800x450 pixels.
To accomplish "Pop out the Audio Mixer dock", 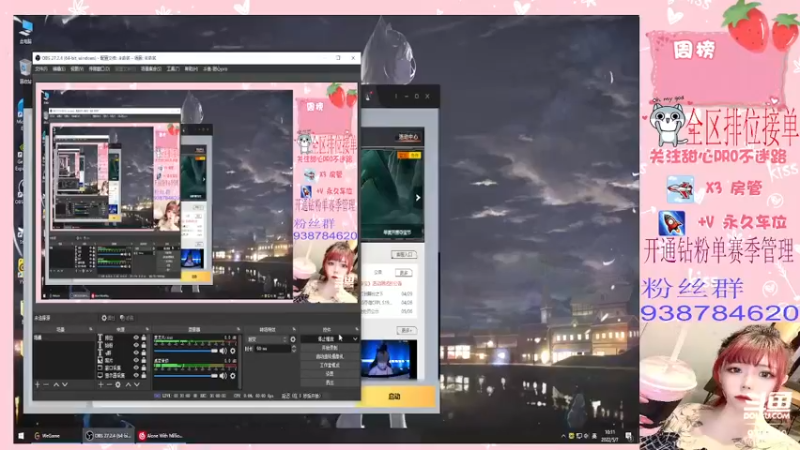I will [x=238, y=330].
